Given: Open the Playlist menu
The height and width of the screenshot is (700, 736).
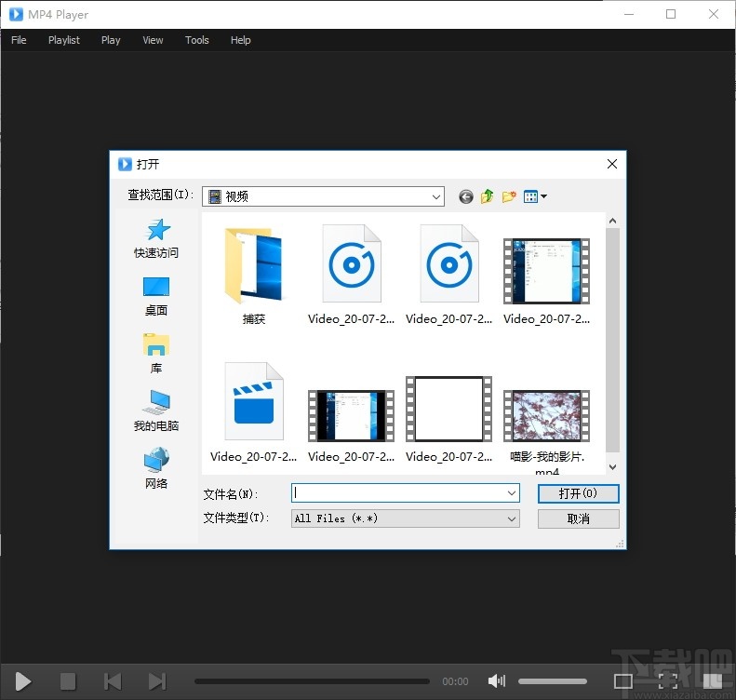Looking at the screenshot, I should pos(64,40).
